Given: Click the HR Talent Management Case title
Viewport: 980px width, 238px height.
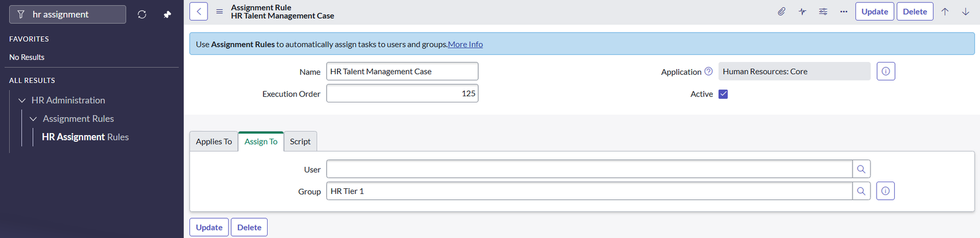Looking at the screenshot, I should pos(282,16).
